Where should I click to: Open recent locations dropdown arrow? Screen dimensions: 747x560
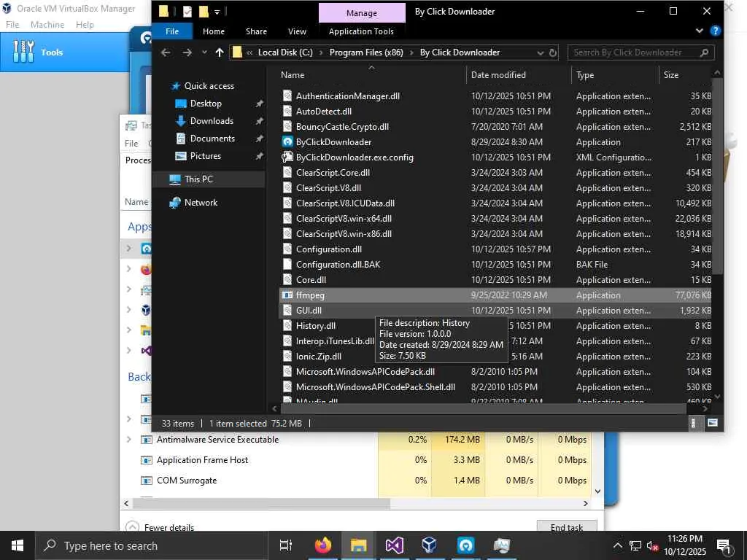coord(204,52)
